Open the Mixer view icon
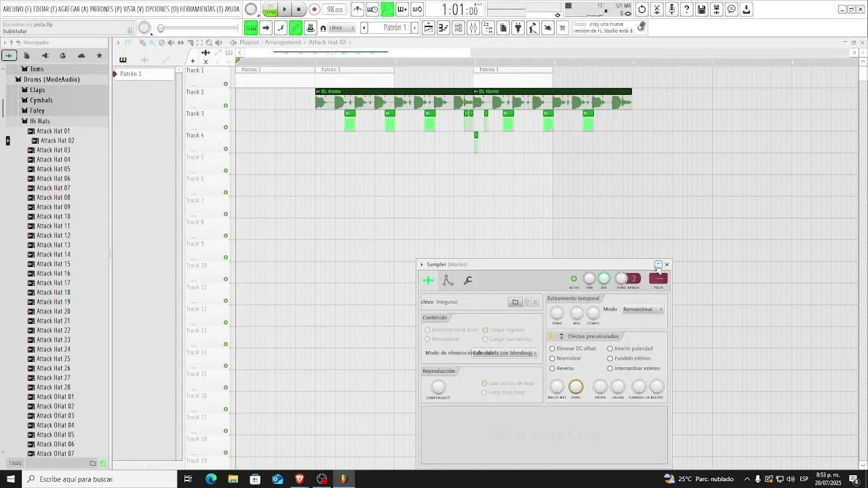Viewport: 868px width, 488px height. pyautogui.click(x=473, y=28)
